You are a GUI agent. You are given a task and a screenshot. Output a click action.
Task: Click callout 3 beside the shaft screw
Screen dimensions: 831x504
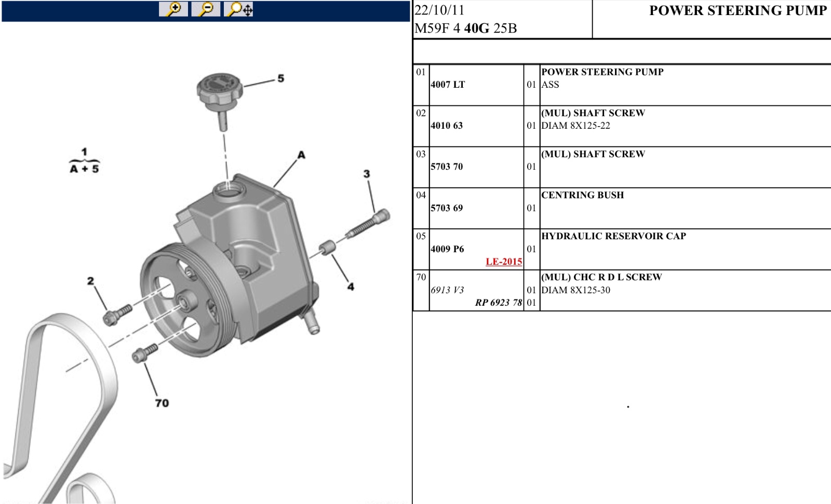pyautogui.click(x=367, y=174)
